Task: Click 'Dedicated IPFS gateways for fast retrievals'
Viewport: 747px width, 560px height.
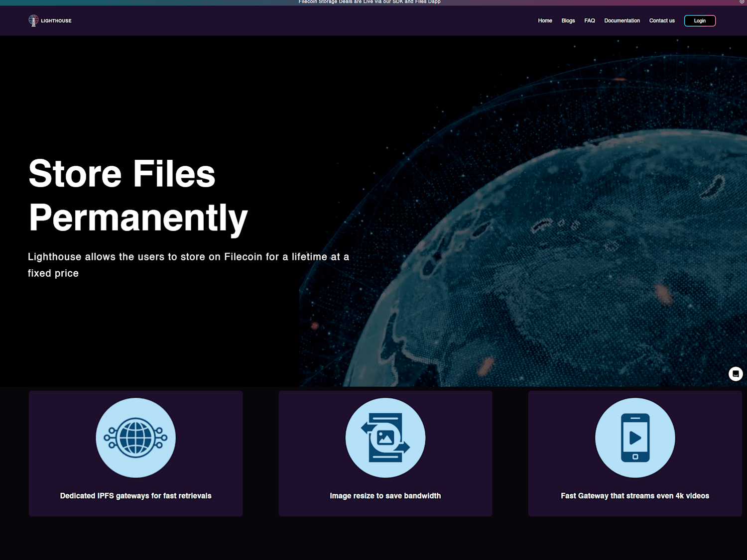Action: (x=135, y=496)
